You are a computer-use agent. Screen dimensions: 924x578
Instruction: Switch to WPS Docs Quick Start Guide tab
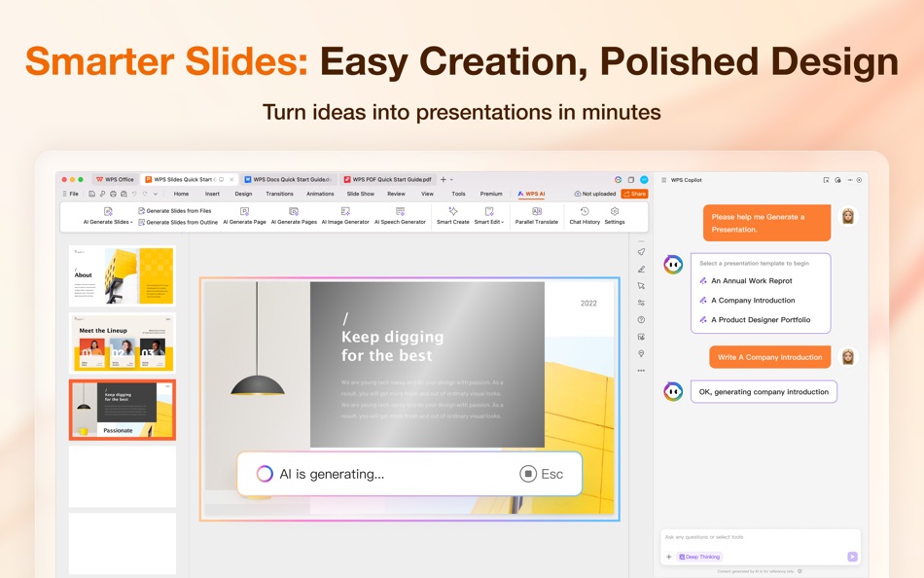(x=288, y=179)
